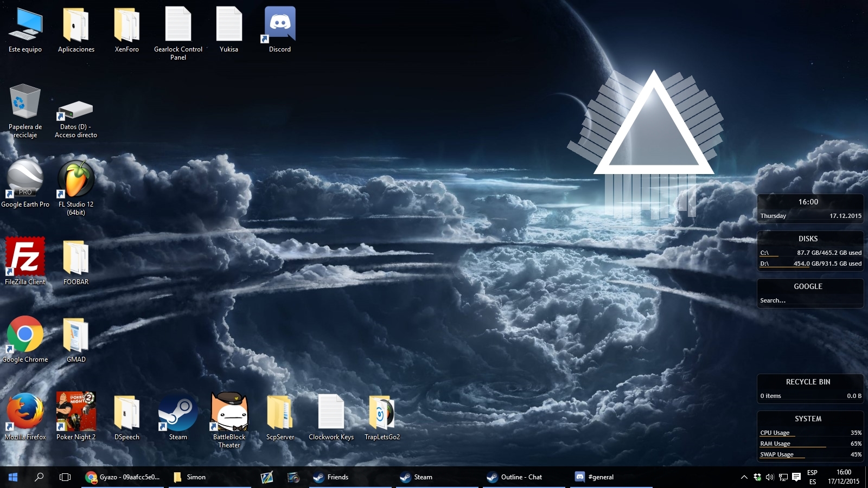The height and width of the screenshot is (488, 868).
Task: Open the FileZilla Client shortcut
Action: pos(25,256)
